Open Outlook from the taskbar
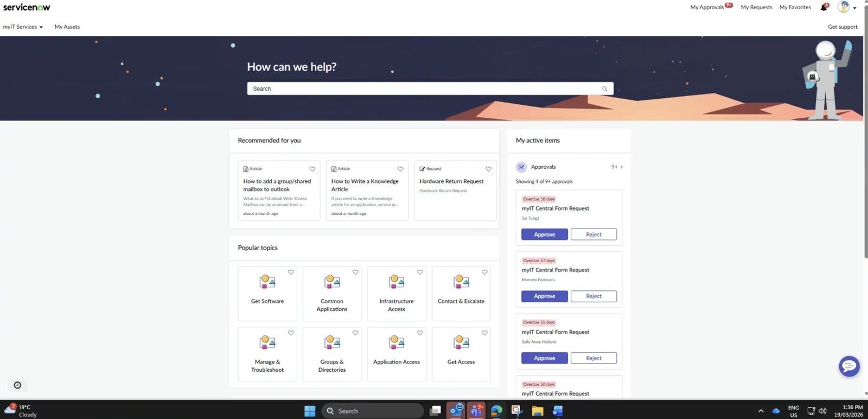The image size is (868, 419). coord(456,411)
